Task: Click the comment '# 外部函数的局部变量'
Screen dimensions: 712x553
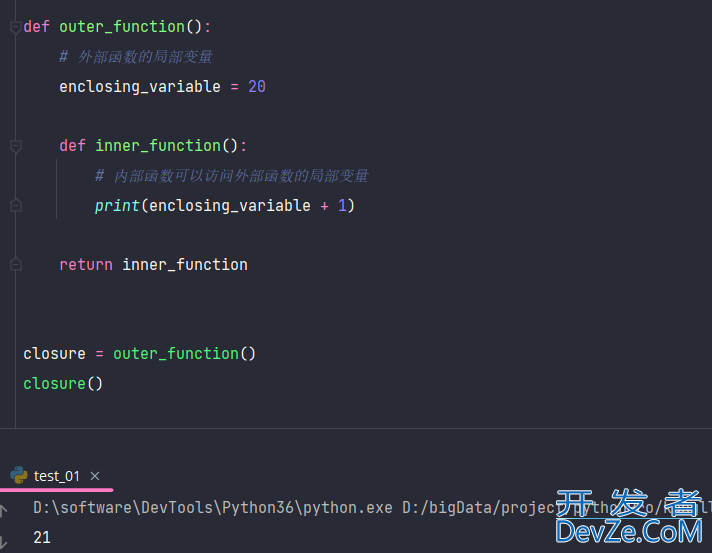Action: tap(136, 57)
